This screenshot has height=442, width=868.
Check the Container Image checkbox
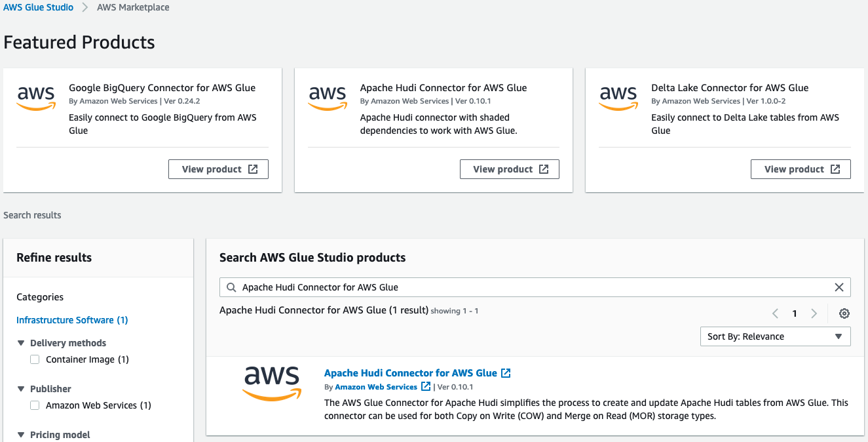[x=35, y=359]
